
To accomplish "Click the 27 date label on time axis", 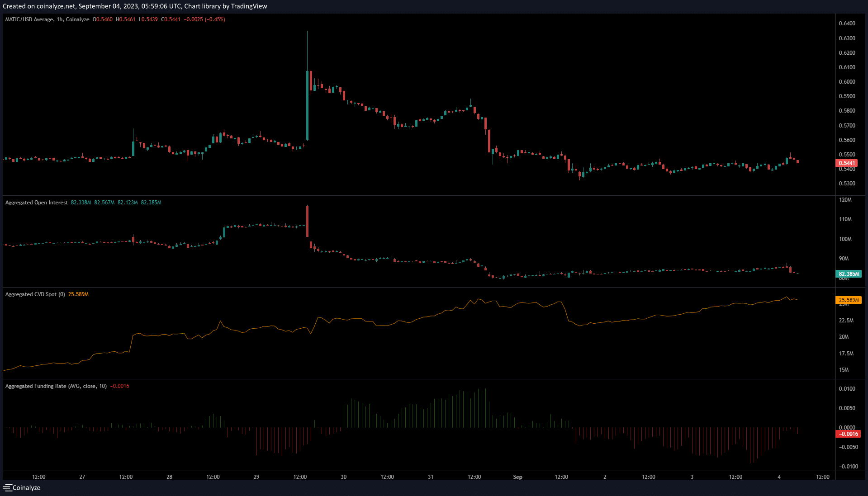I will pyautogui.click(x=82, y=477).
